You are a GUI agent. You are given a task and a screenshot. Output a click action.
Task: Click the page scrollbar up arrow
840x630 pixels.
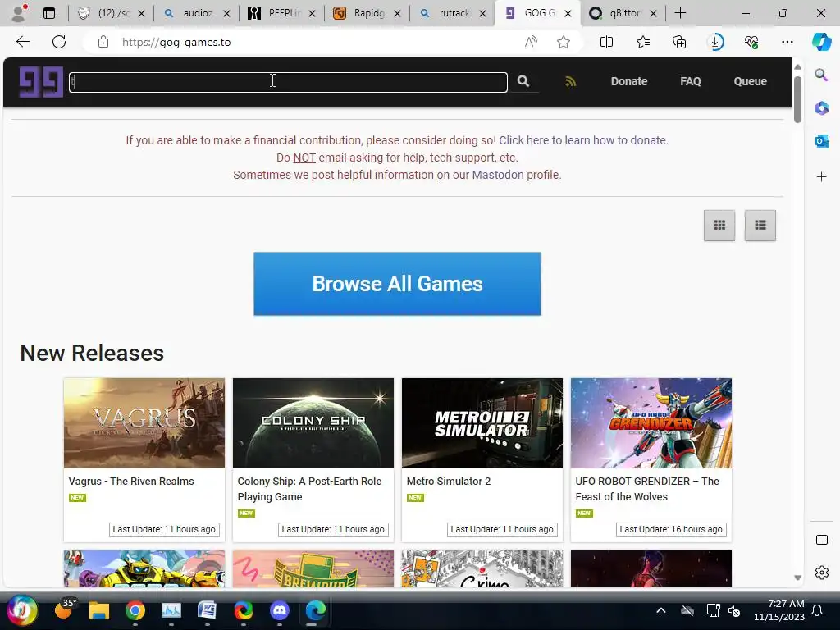(x=797, y=67)
